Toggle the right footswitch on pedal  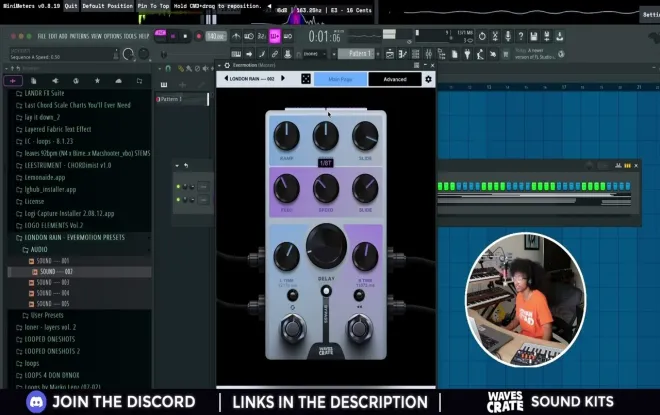[359, 328]
